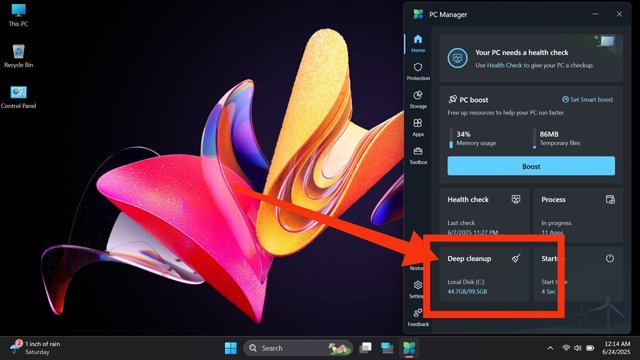
Task: Click the health check monitor icon in banner
Action: coord(457,58)
